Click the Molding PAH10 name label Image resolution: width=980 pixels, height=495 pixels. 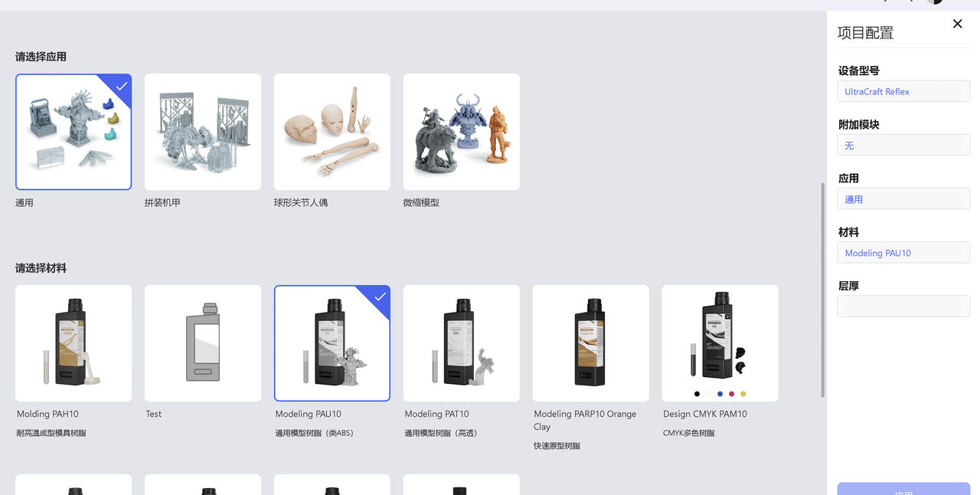pos(47,414)
